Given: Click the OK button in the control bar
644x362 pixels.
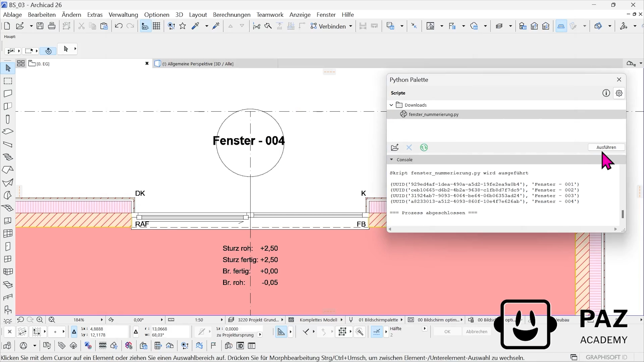Looking at the screenshot, I should coord(447,332).
